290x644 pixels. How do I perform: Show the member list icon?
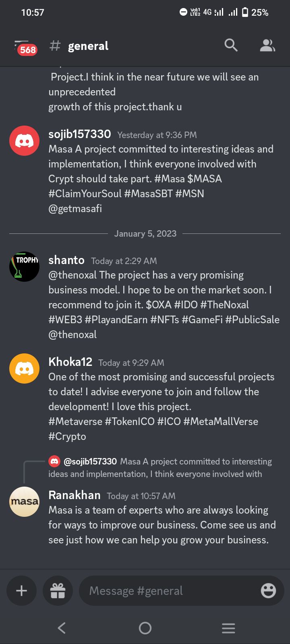pyautogui.click(x=267, y=45)
